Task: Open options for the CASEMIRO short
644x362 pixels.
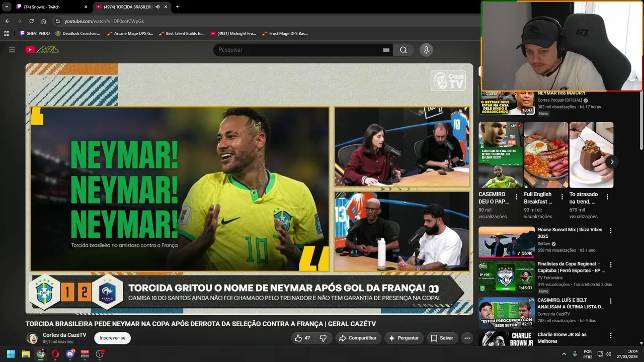Action: (x=516, y=197)
